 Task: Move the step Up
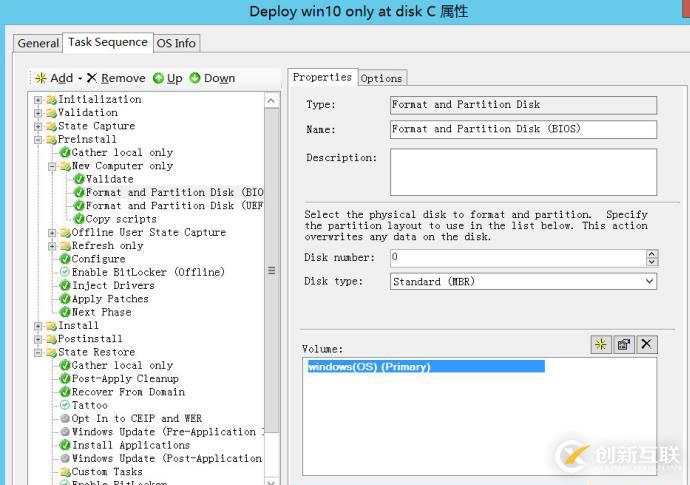click(x=168, y=78)
